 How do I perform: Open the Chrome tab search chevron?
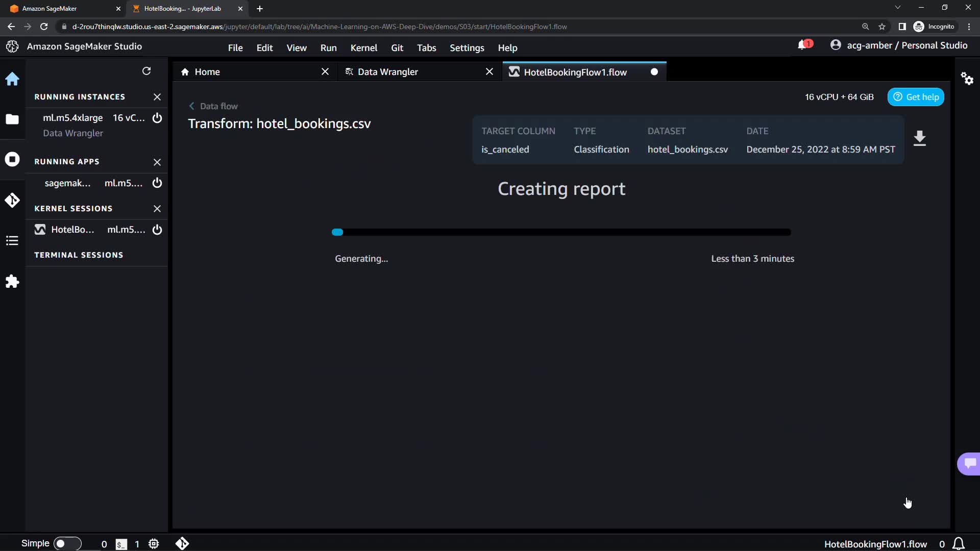pos(897,8)
